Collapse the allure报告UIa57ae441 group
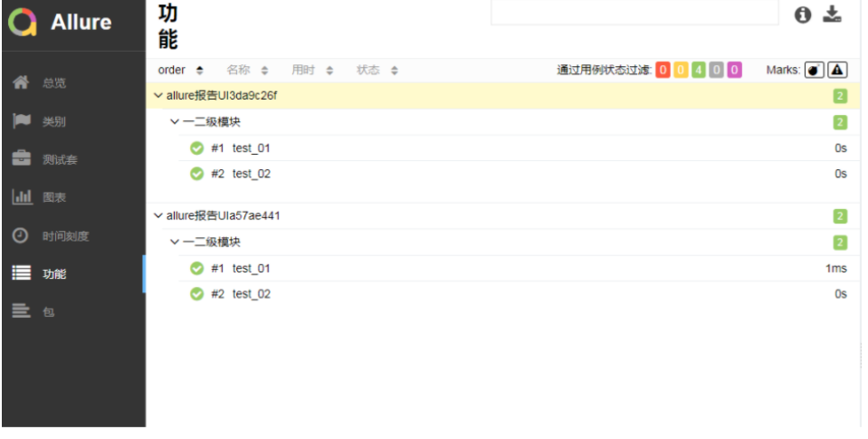The width and height of the screenshot is (868, 439). coord(503,216)
